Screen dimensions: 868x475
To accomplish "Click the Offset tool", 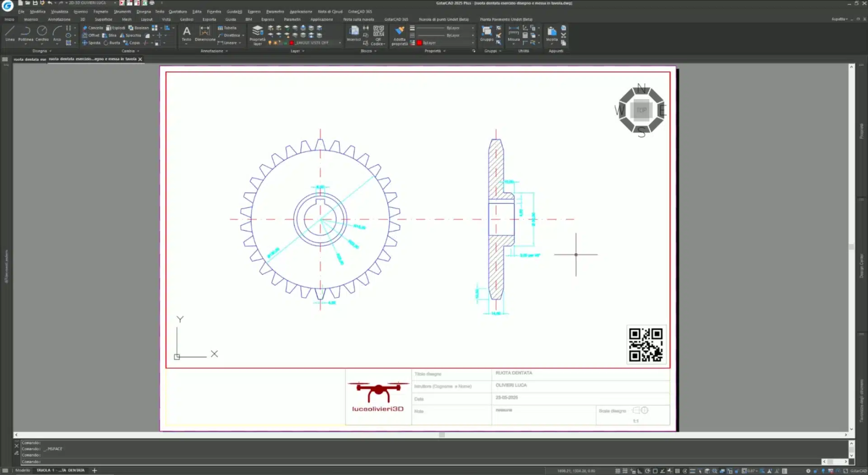I will pos(91,35).
